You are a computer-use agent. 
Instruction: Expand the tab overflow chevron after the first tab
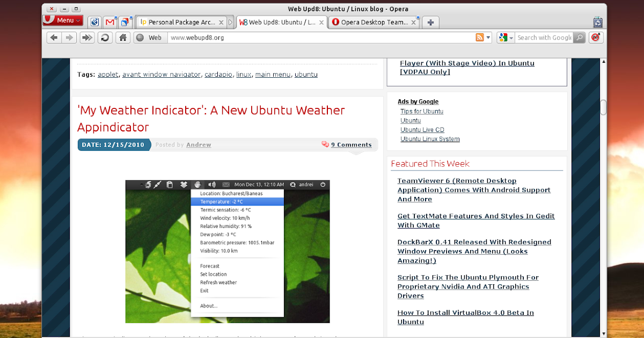pos(230,23)
